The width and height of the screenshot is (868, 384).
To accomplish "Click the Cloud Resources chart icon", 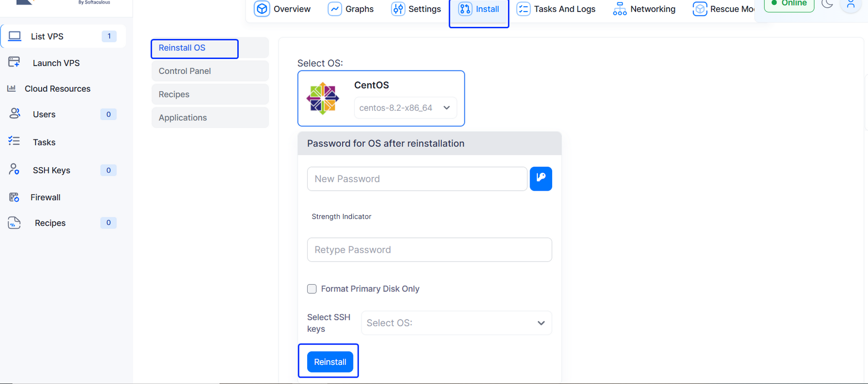I will [12, 88].
